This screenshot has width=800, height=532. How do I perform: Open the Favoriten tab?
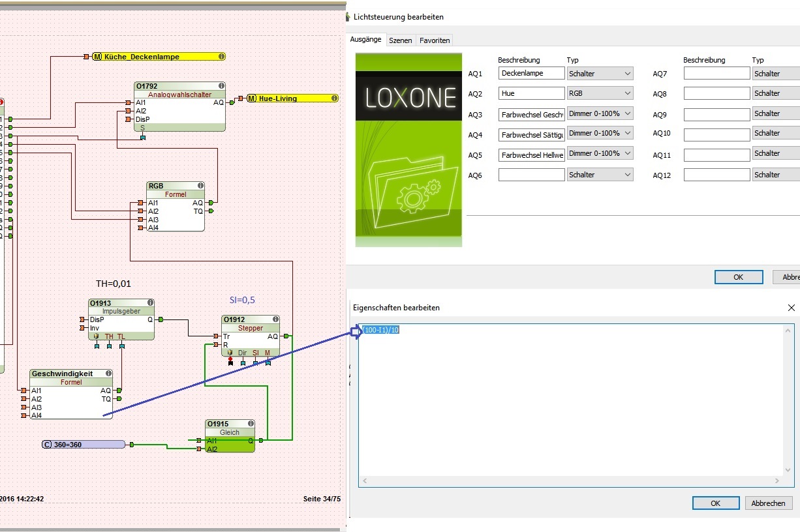pos(435,40)
